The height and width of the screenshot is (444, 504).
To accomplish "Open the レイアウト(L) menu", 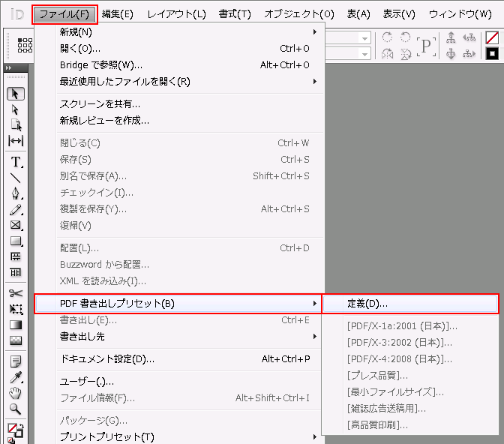I will pyautogui.click(x=176, y=14).
